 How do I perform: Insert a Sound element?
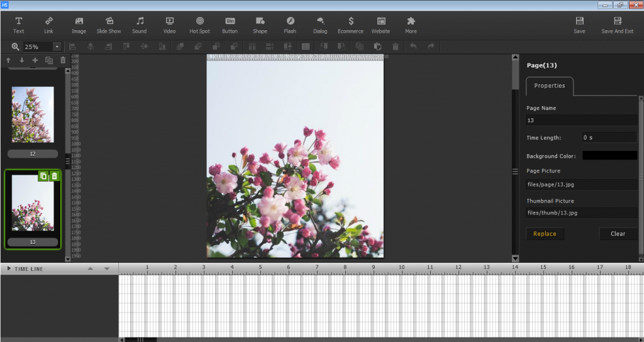pyautogui.click(x=139, y=25)
